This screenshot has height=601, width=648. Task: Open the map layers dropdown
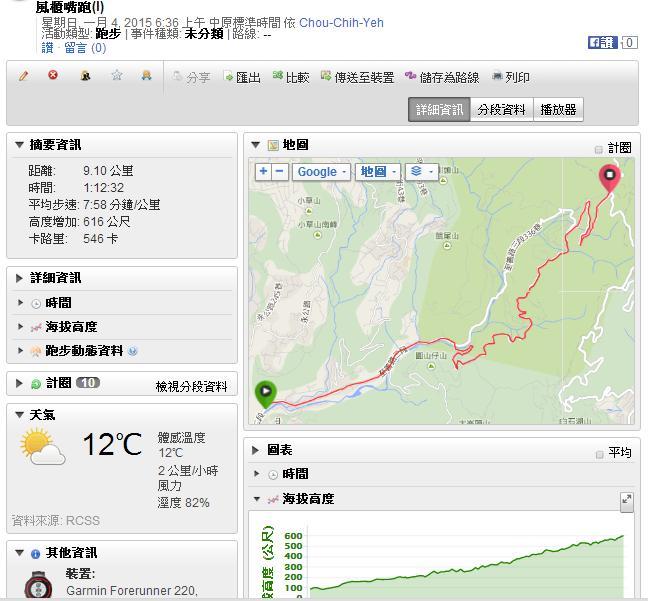422,172
